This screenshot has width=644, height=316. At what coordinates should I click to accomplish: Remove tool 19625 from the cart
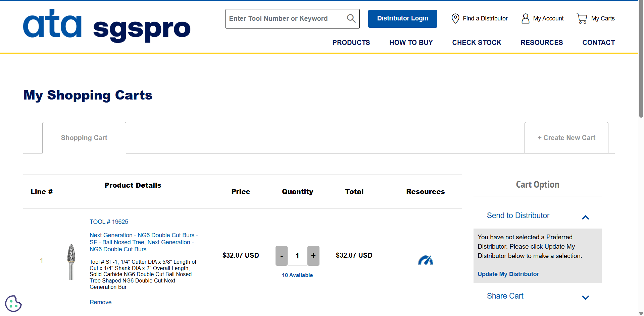click(x=100, y=302)
